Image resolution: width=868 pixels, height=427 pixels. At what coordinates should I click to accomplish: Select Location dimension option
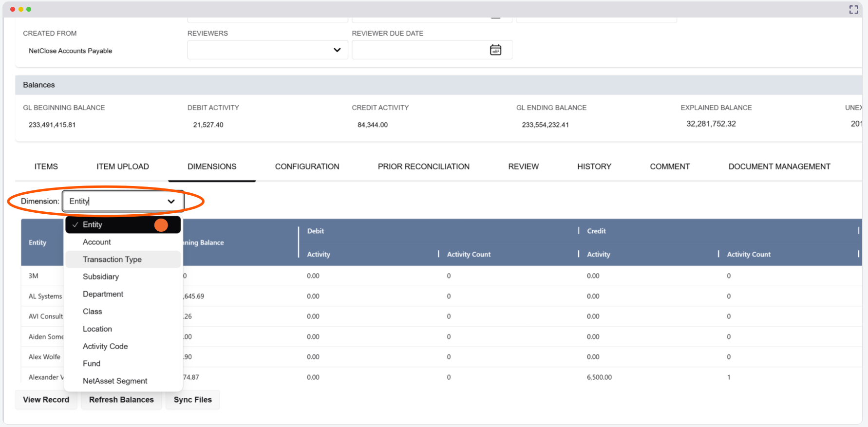(x=97, y=329)
